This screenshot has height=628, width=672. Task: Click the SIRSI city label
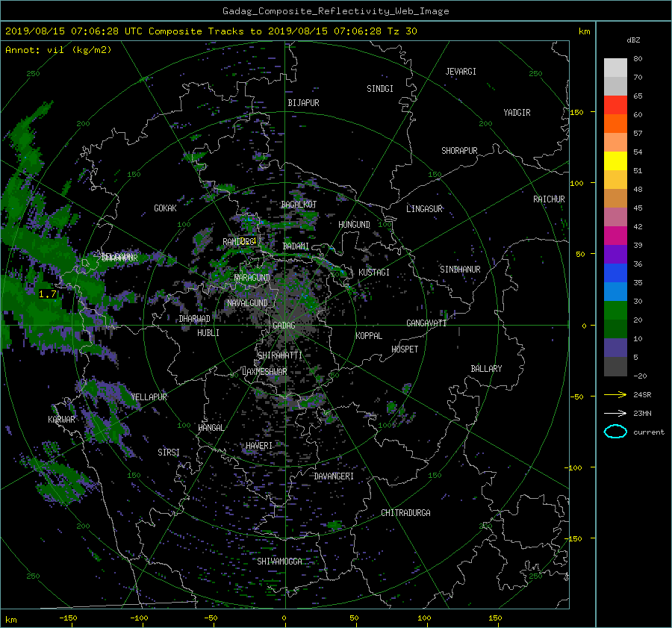click(x=169, y=453)
